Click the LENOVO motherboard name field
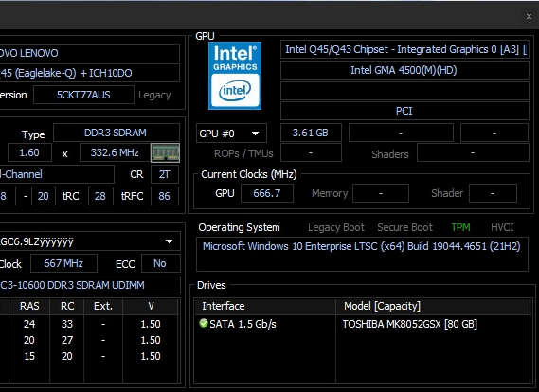Screen dimensions: 539x392 89,53
